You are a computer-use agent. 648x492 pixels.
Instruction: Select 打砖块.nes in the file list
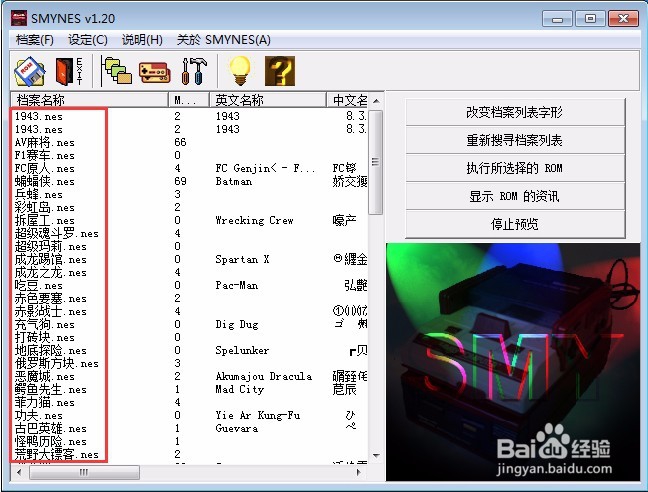(x=45, y=338)
